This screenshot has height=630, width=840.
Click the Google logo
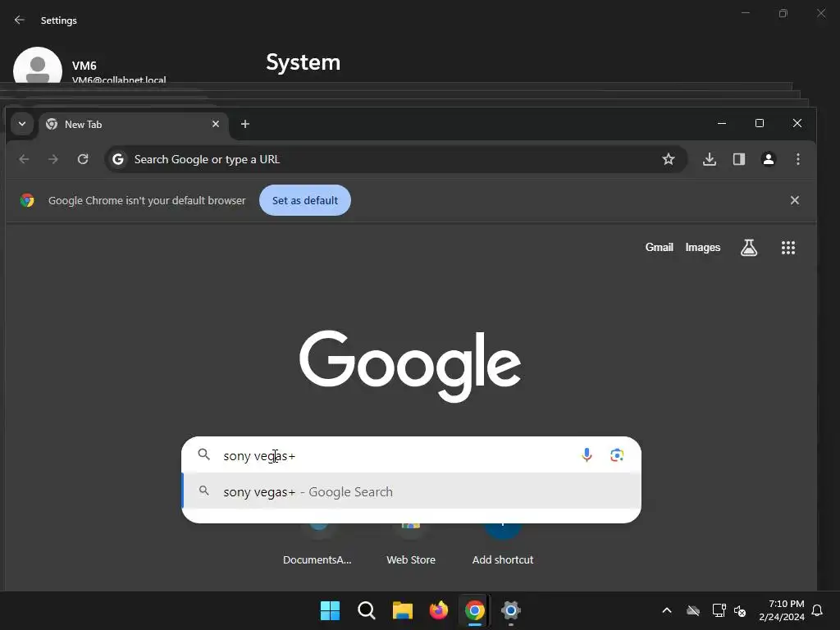[410, 366]
